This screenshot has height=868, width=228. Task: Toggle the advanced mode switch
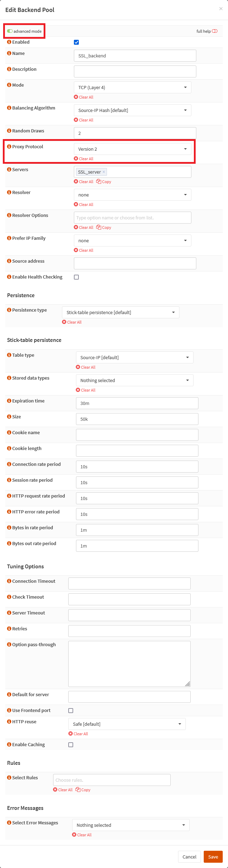(10, 31)
